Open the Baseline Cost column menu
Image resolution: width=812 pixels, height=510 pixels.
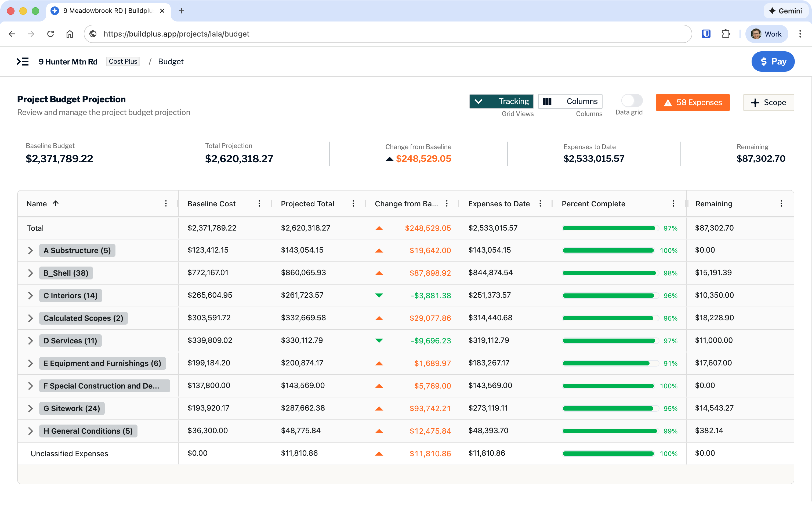(259, 203)
